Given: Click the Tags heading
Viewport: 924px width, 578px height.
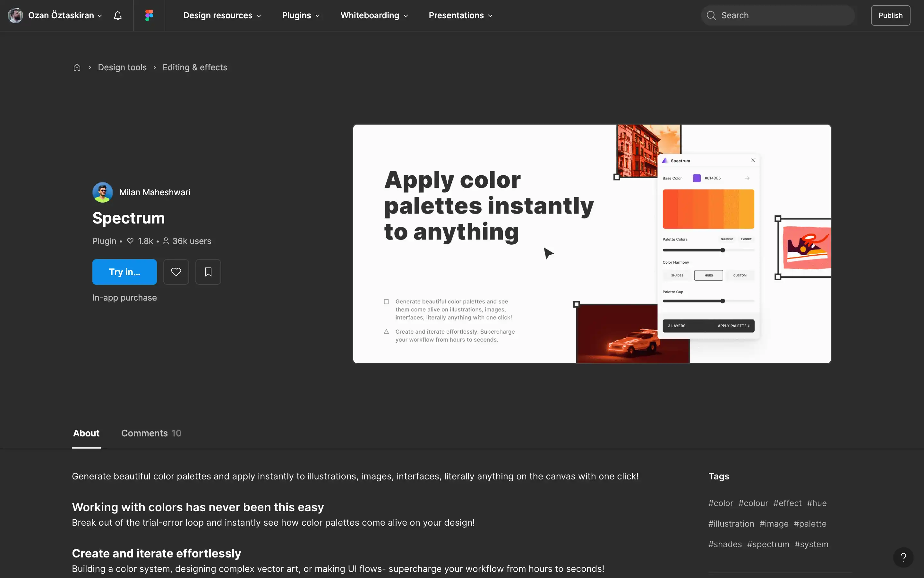Looking at the screenshot, I should pyautogui.click(x=719, y=476).
